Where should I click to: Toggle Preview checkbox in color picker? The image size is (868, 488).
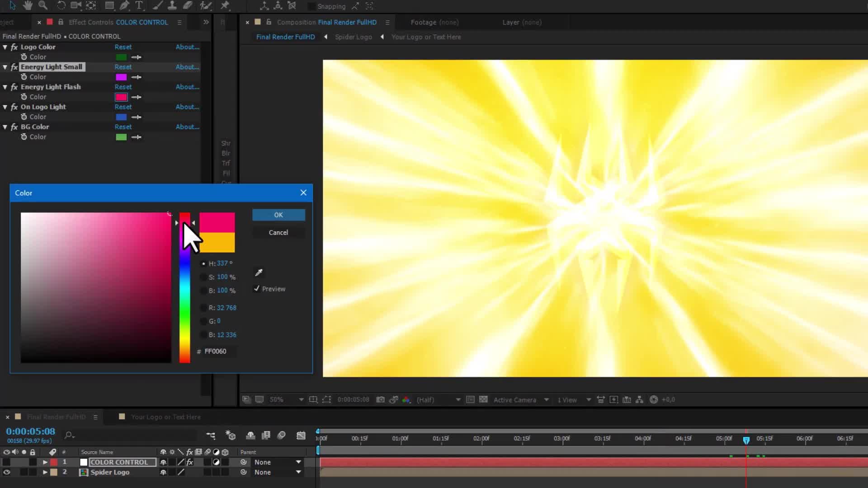[257, 288]
